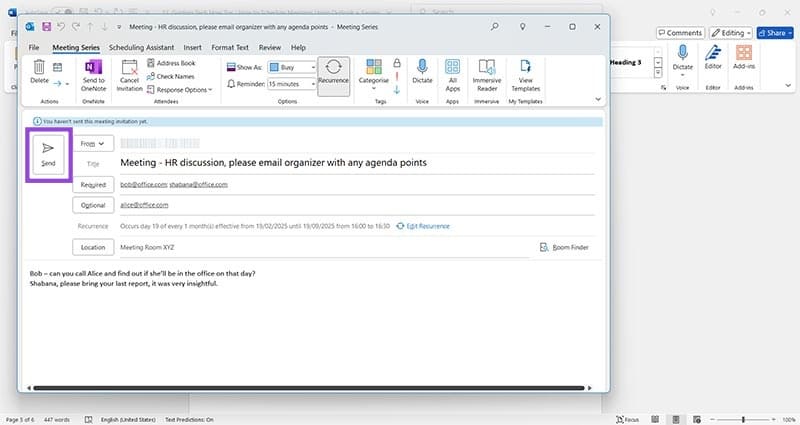Click the View Templates icon
This screenshot has width=800, height=425.
(526, 75)
